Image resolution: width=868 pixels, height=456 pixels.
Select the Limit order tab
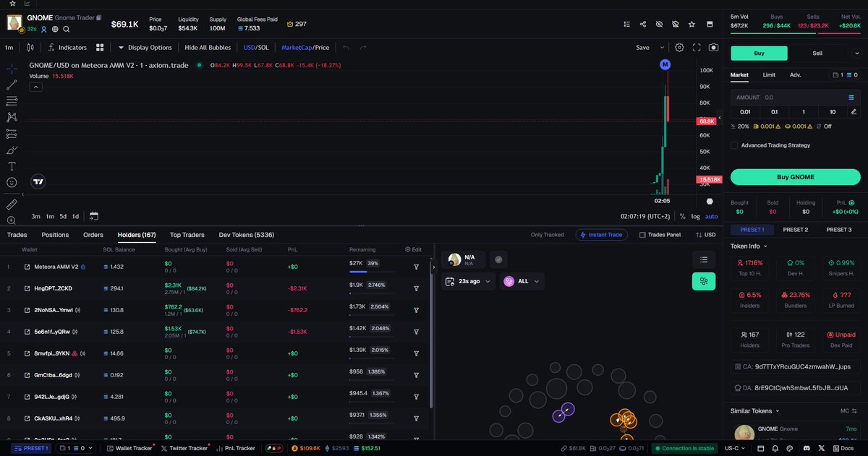(x=769, y=74)
